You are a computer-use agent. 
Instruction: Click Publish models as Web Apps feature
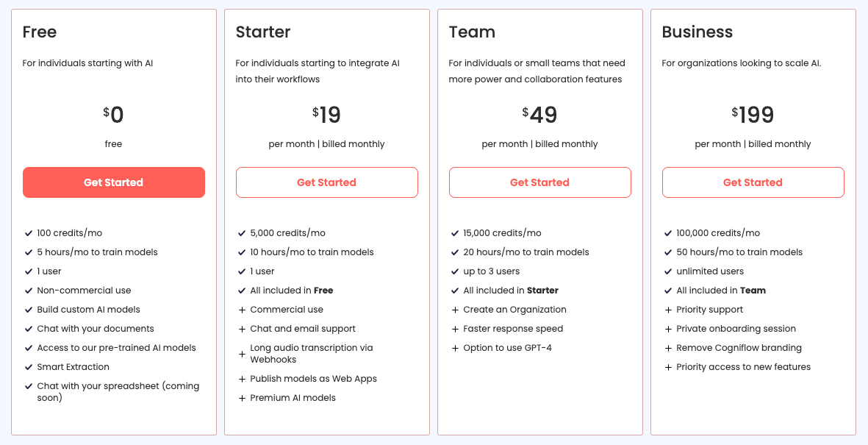(313, 379)
